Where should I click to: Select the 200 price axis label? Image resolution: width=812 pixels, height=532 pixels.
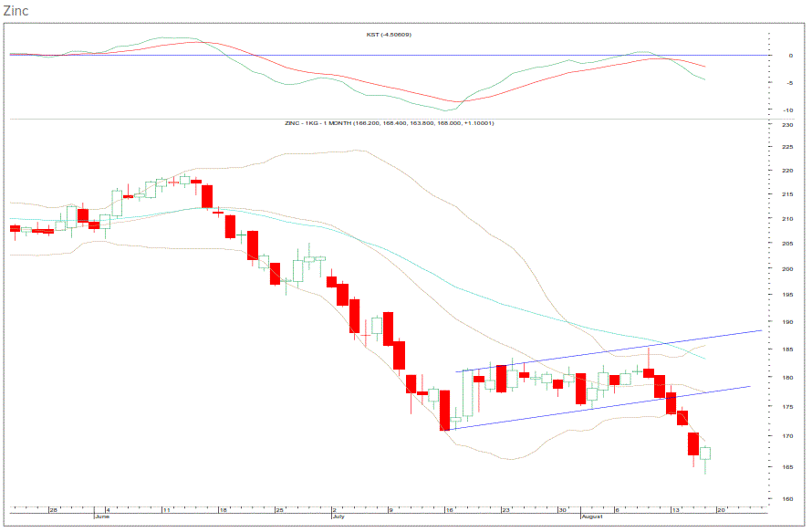pos(787,269)
